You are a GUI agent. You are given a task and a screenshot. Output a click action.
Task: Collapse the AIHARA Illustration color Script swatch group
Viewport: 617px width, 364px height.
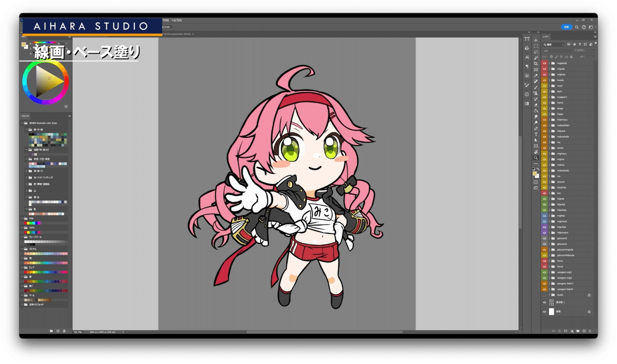22,123
